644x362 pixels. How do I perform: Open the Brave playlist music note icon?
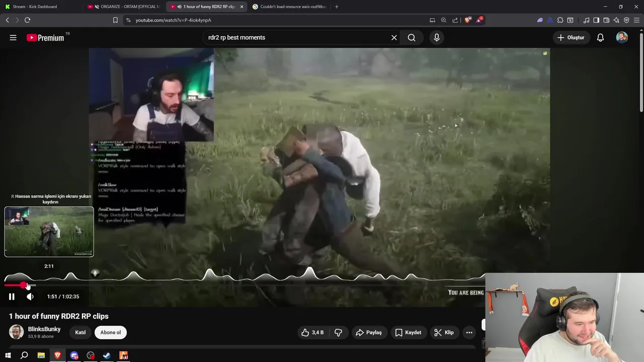(586, 20)
